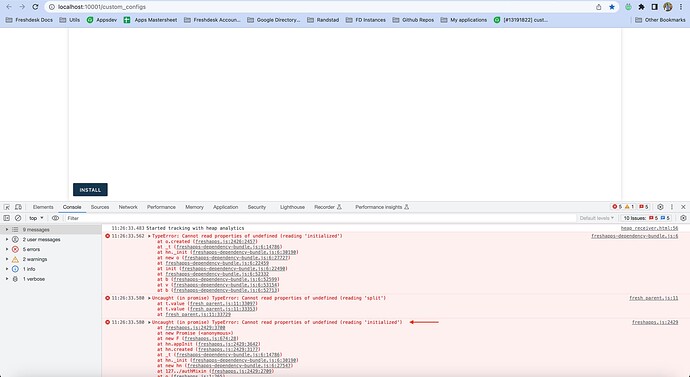Expand the '5 errors' sidebar group
Screen dimensions: 690x377
point(7,249)
